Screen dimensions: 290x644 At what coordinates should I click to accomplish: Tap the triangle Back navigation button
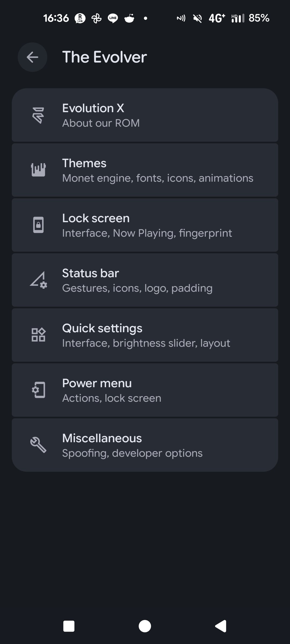tap(221, 626)
